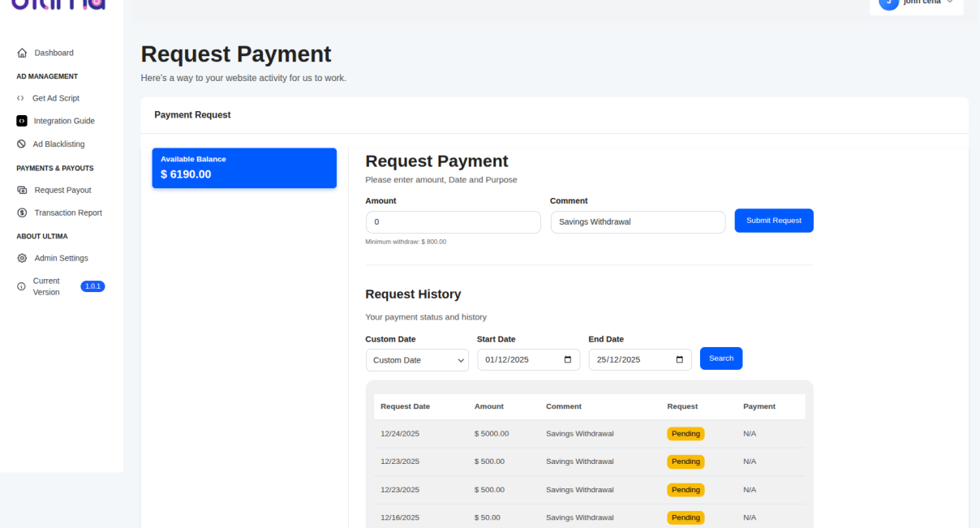Screen dimensions: 980x528
Task: Click the Available Balance card
Action: 244,168
